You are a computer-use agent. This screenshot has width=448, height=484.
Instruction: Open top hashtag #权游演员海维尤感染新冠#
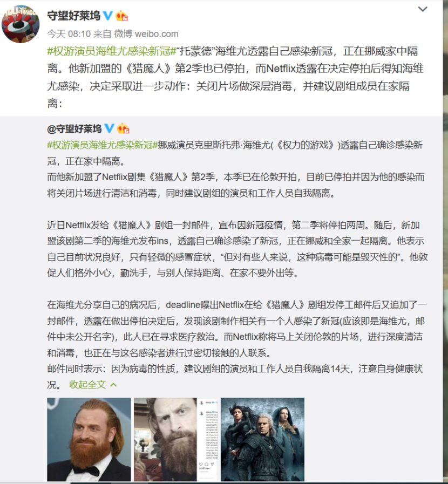(111, 51)
